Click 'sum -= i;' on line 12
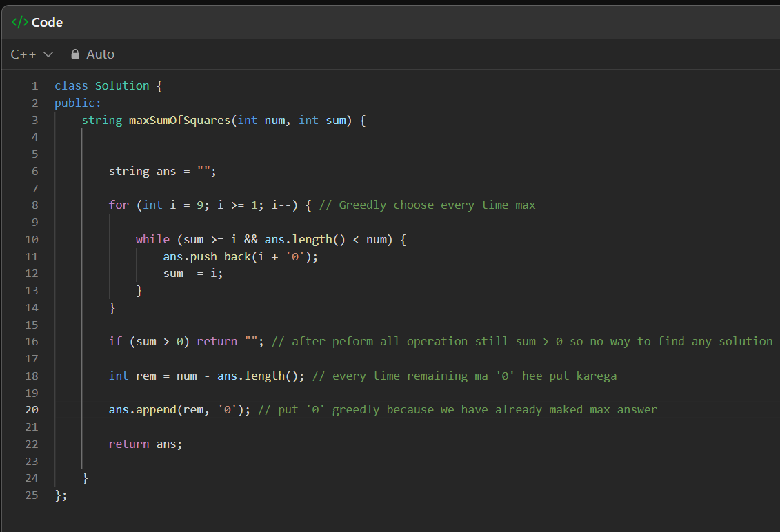The width and height of the screenshot is (780, 532). click(193, 274)
